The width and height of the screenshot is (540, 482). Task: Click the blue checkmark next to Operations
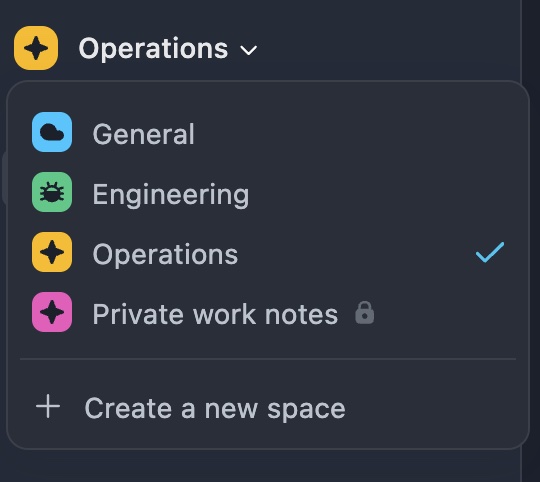pos(490,252)
